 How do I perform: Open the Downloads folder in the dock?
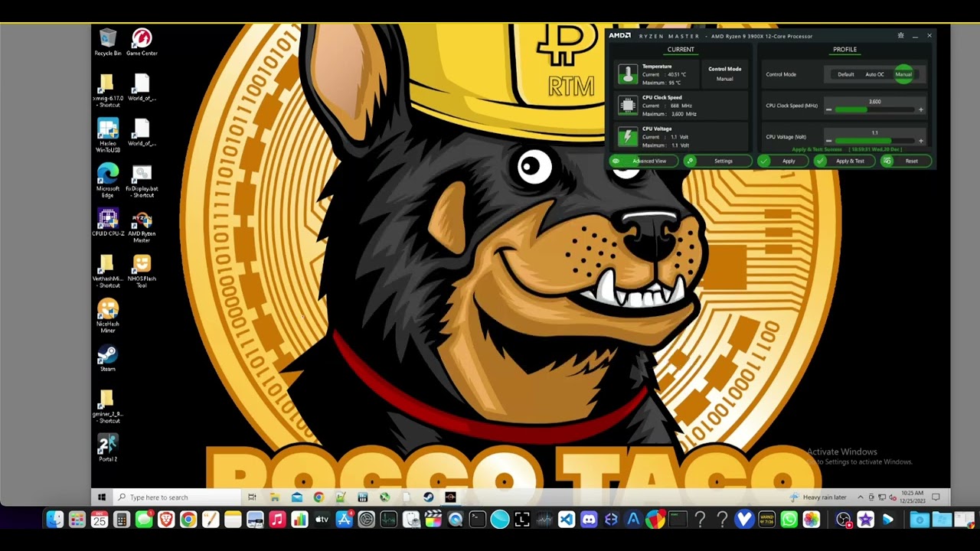(920, 520)
